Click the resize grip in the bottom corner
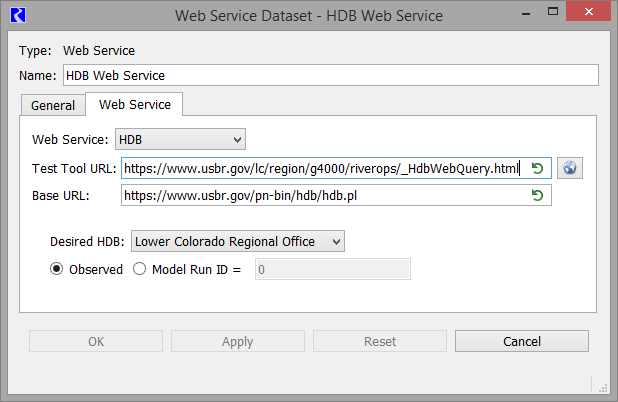 pyautogui.click(x=602, y=387)
